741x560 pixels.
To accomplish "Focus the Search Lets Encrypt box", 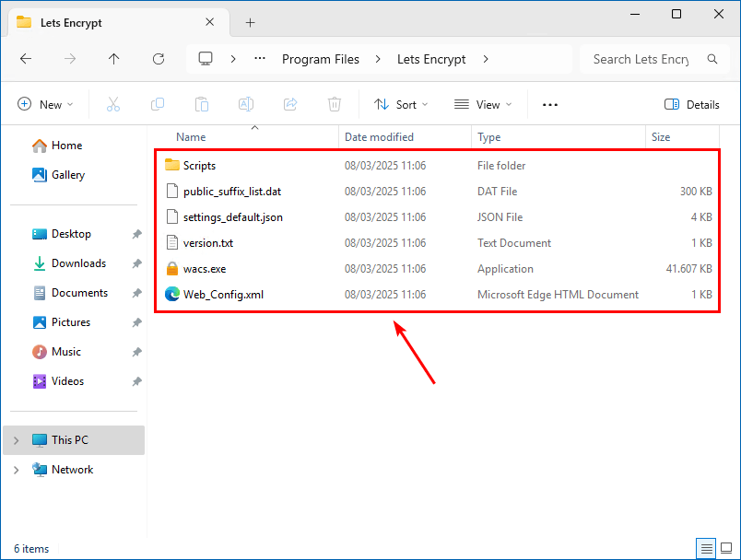I will pos(654,59).
